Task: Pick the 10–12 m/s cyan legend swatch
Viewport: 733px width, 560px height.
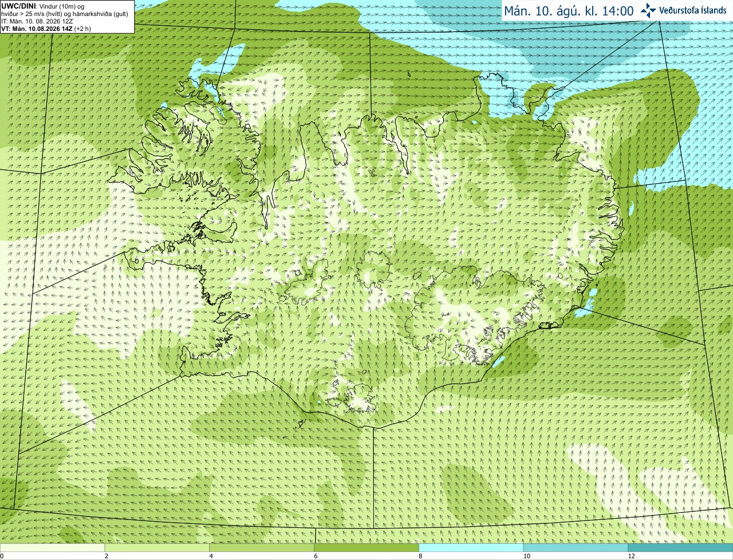Action: click(576, 547)
